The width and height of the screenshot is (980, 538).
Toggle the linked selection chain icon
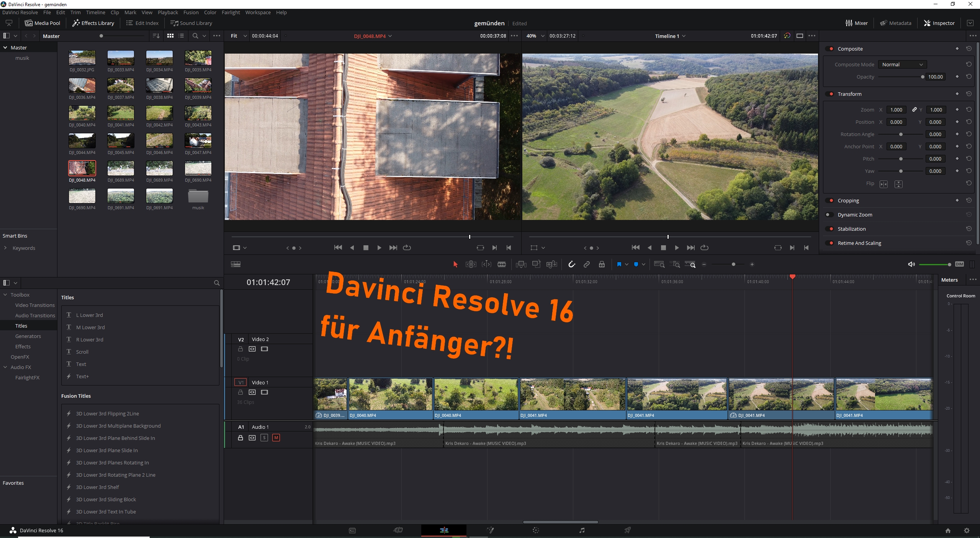pos(586,264)
